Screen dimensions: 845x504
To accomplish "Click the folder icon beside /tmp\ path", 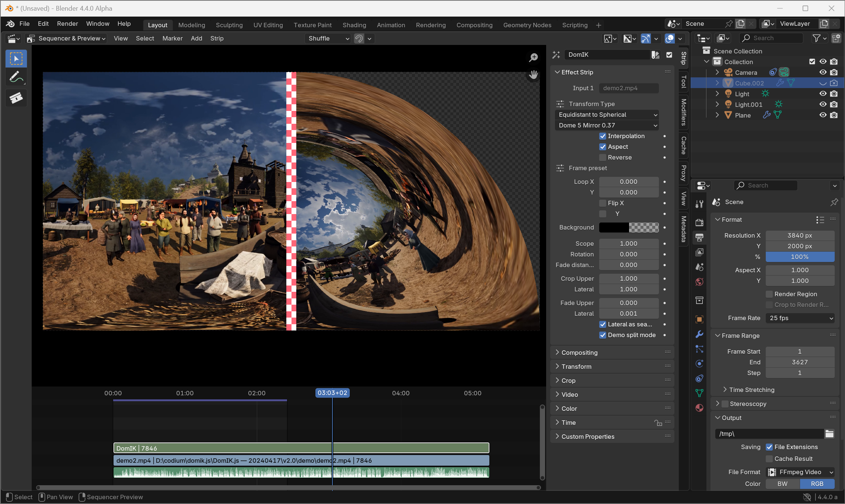I will point(829,434).
